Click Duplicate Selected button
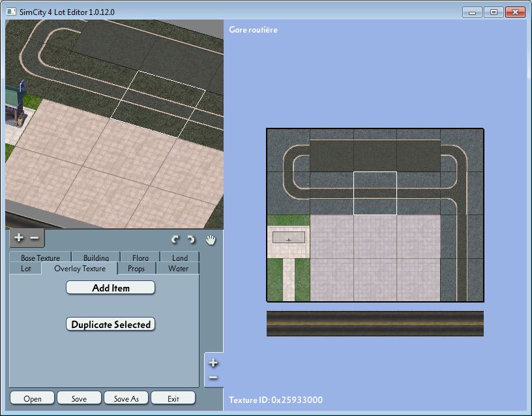Image resolution: width=532 pixels, height=416 pixels. coord(111,324)
